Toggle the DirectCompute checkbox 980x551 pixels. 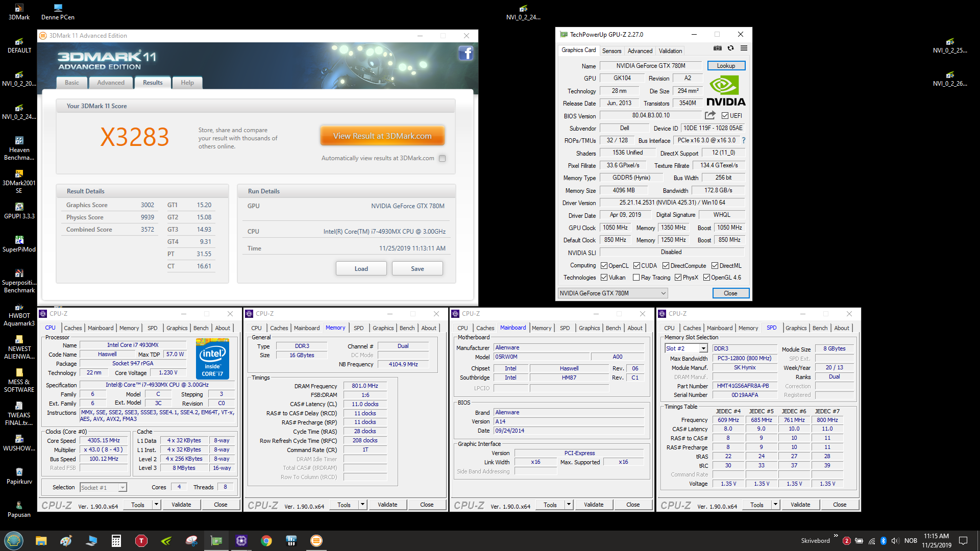coord(666,266)
